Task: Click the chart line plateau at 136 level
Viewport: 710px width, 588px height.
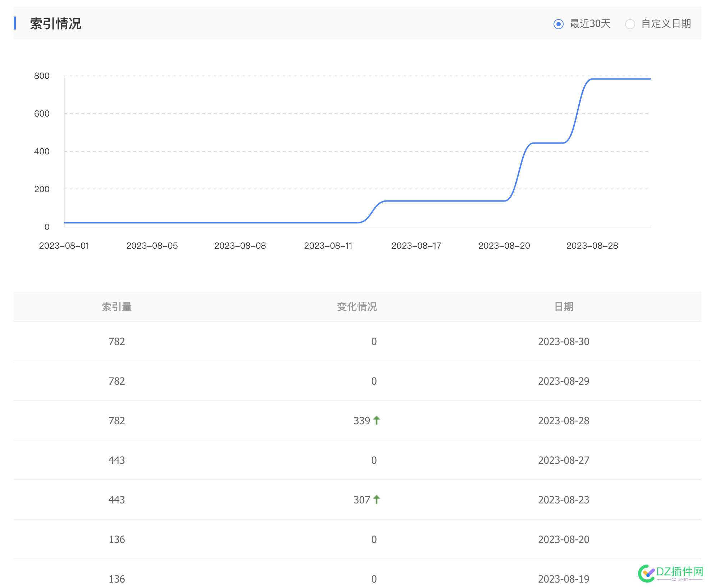Action: pyautogui.click(x=445, y=201)
